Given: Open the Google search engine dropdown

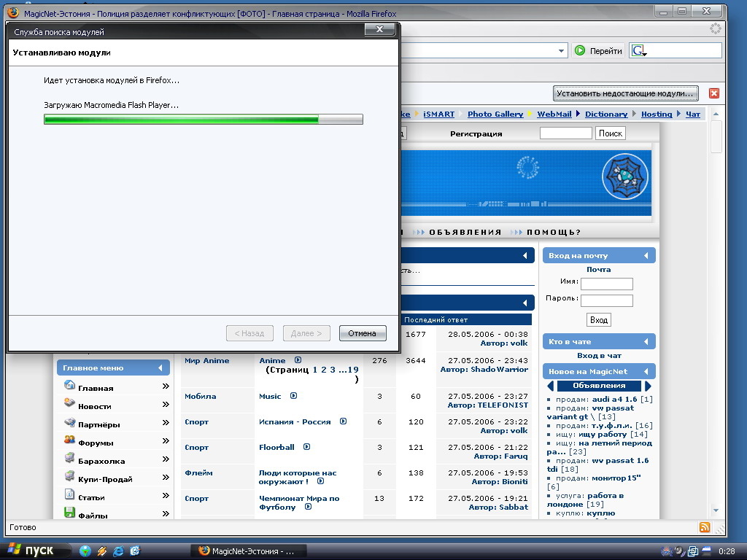Looking at the screenshot, I should click(639, 51).
